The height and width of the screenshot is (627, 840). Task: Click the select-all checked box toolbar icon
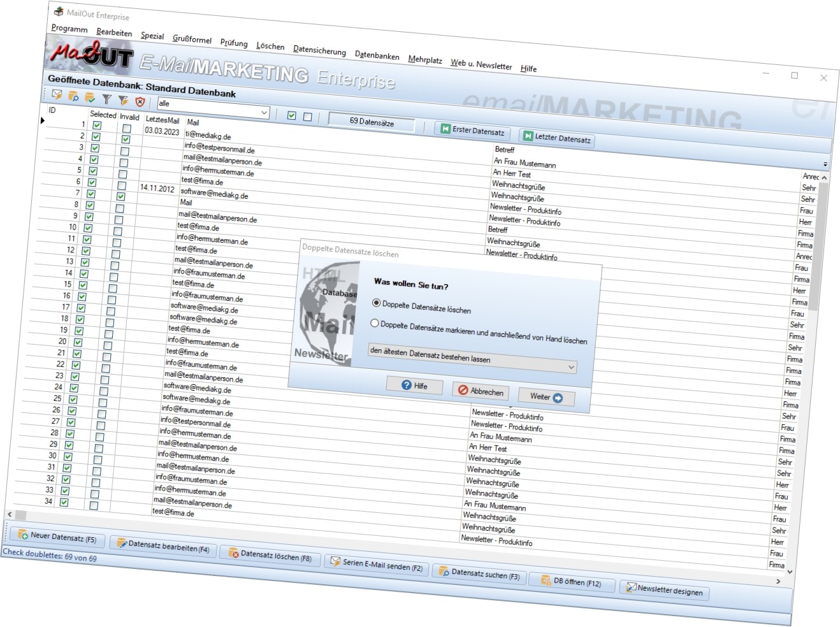click(291, 115)
